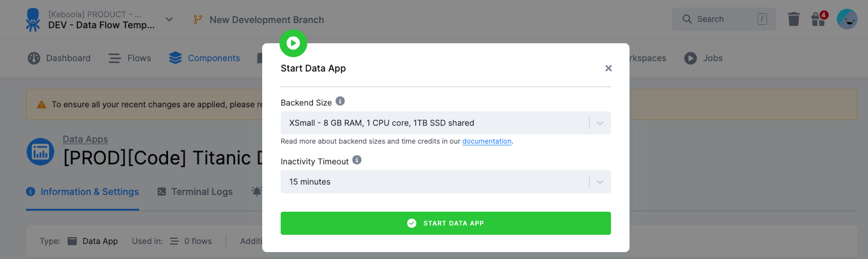Select the Information & Settings tab

click(x=83, y=192)
